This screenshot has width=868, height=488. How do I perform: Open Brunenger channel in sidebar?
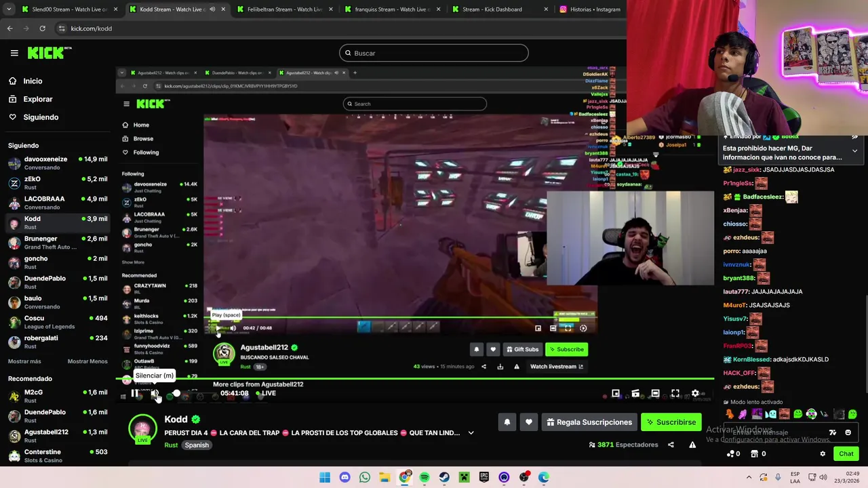tap(58, 243)
